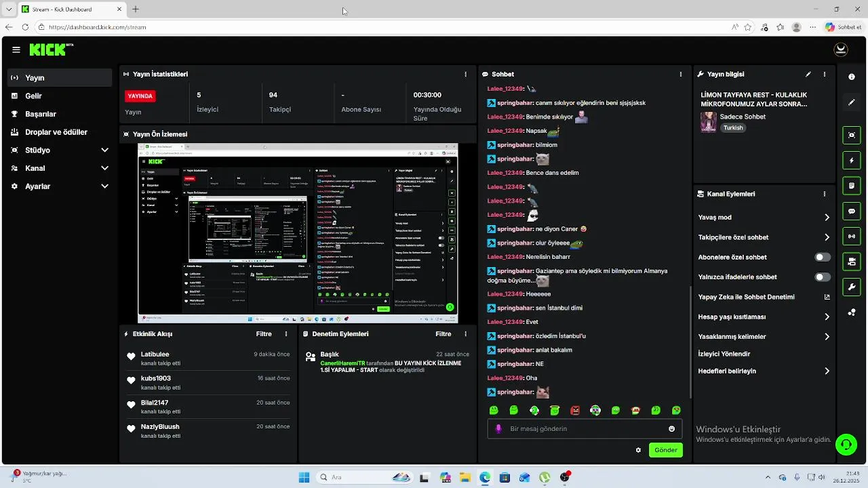The image size is (868, 488).
Task: Insert the first green Kick emote
Action: coord(494,410)
